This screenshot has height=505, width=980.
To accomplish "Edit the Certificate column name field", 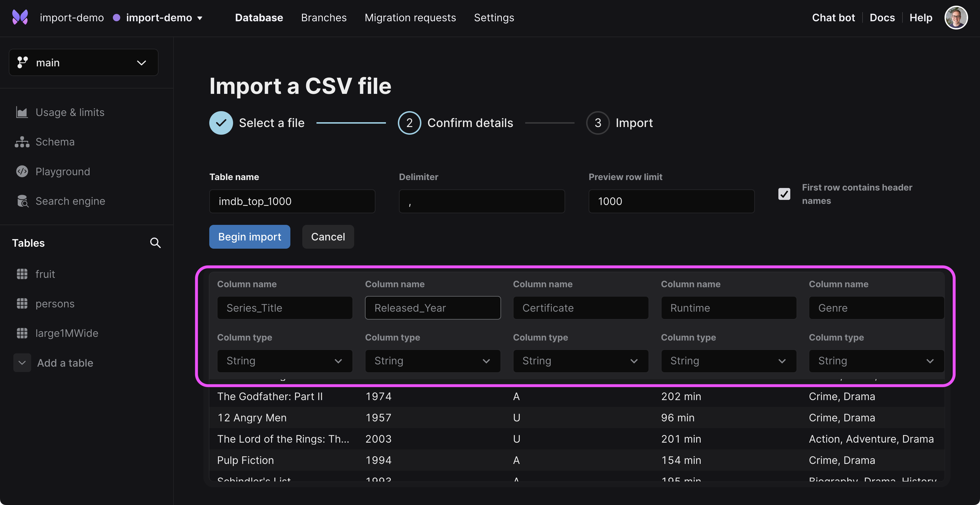I will coord(580,308).
